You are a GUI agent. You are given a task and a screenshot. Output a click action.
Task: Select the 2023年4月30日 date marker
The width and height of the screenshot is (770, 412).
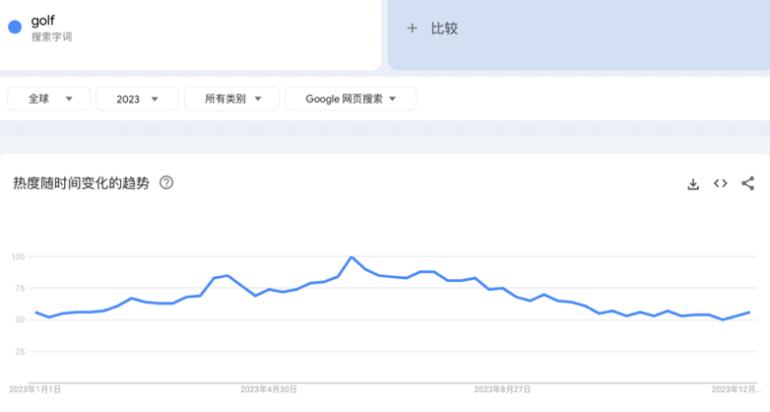tap(269, 388)
